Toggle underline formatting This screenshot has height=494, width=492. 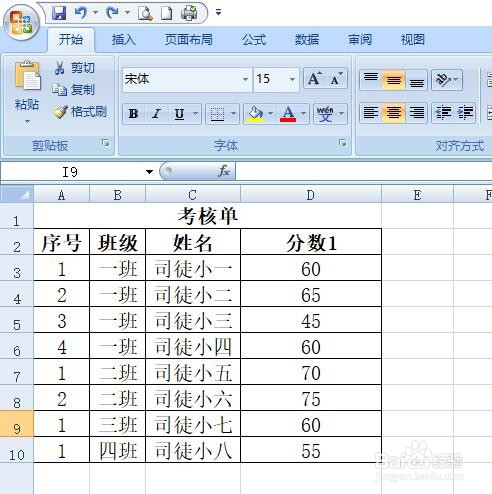coord(179,114)
